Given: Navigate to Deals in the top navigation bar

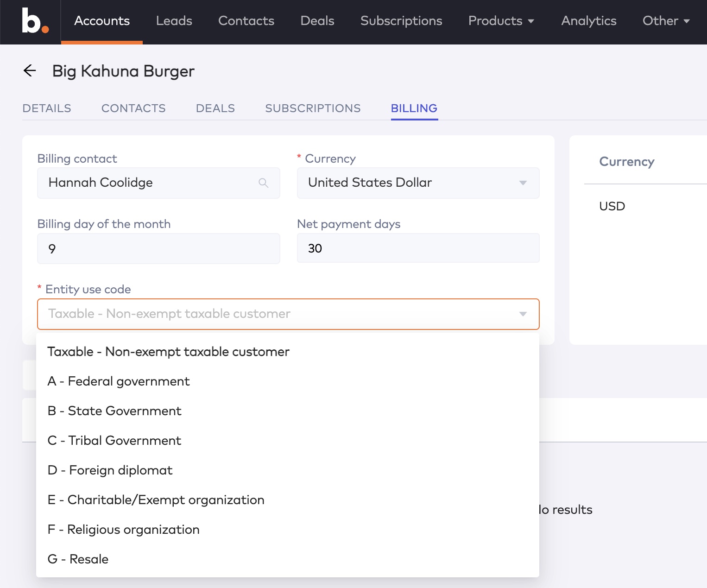Looking at the screenshot, I should tap(317, 21).
